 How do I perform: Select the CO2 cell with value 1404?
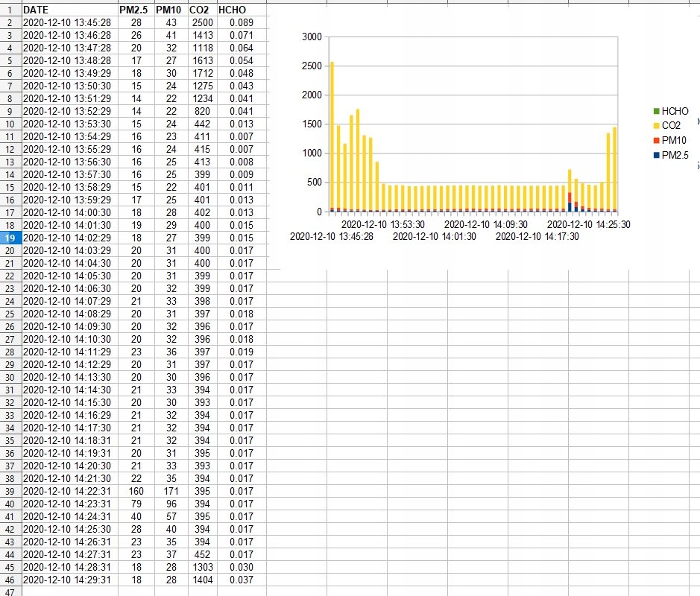tap(201, 580)
